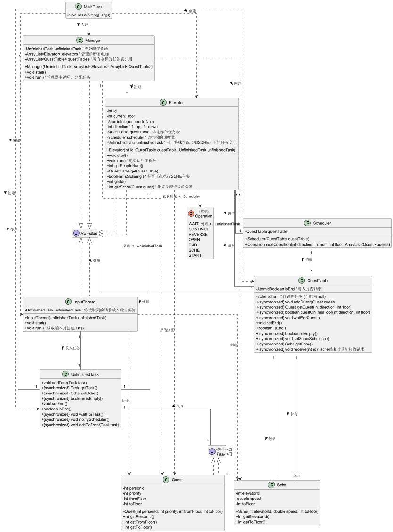
Task: Click the +Scheduler(QuestTable questTable) constructor
Action: (x=277, y=239)
